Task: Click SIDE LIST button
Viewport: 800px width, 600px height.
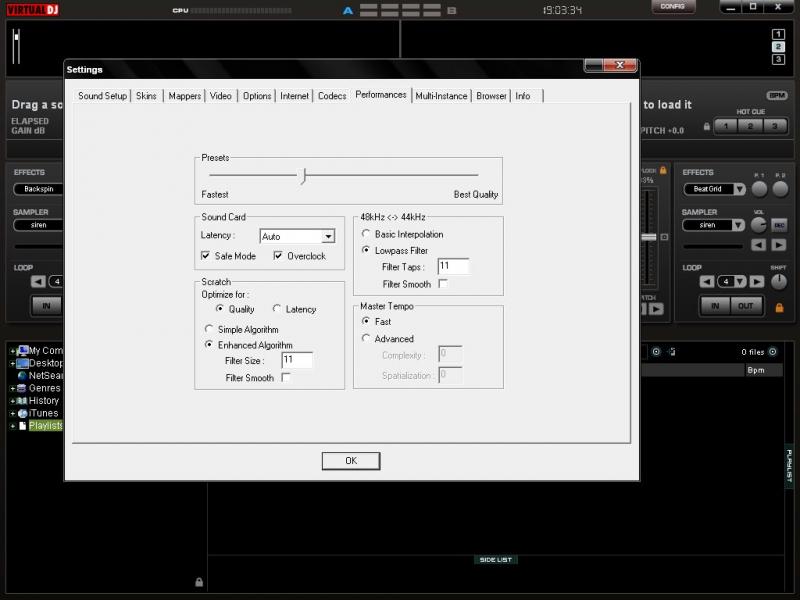Action: (495, 560)
